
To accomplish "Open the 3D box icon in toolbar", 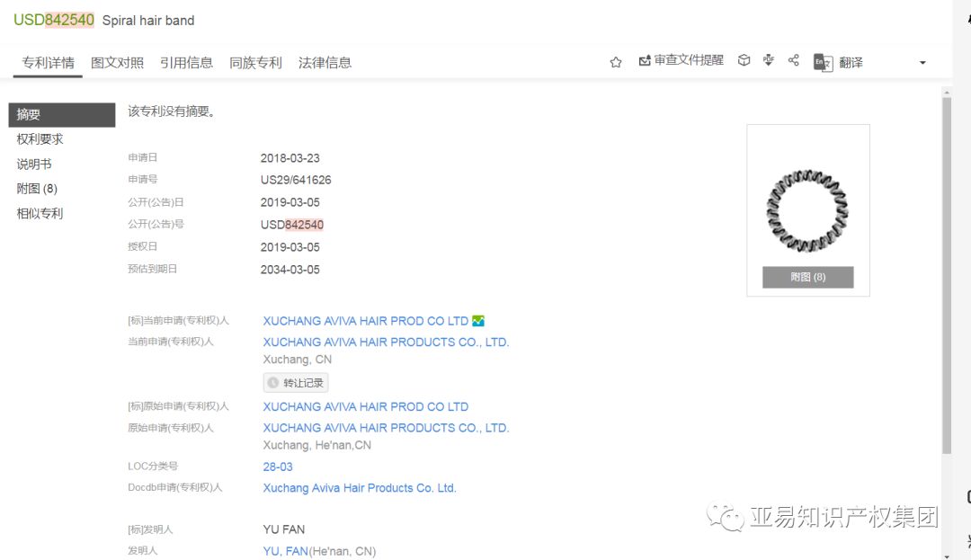I will click(x=744, y=60).
